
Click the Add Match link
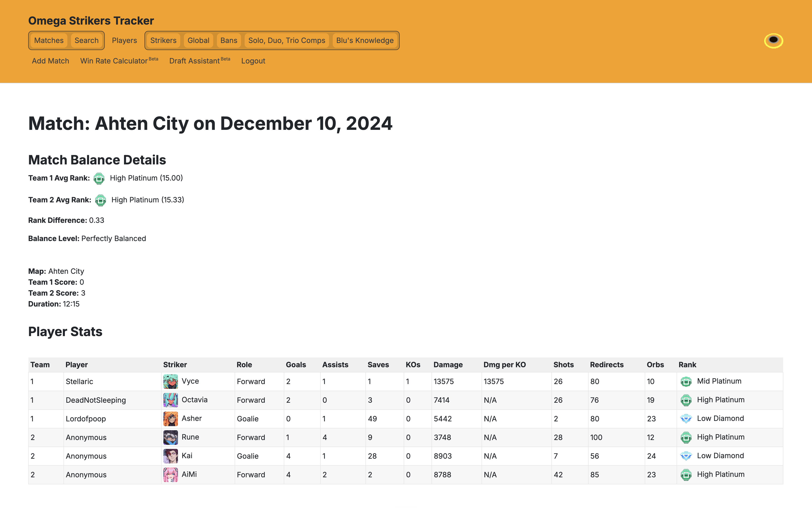pos(51,61)
